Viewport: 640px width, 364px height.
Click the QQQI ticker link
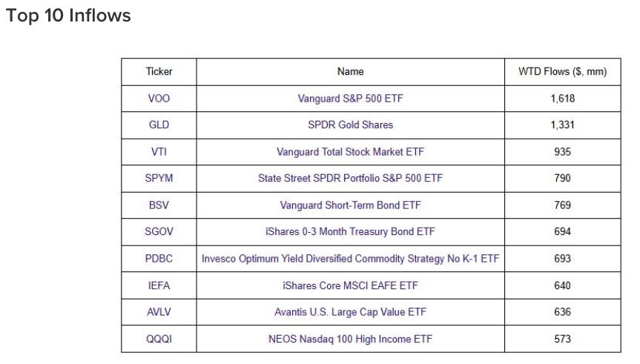tap(159, 339)
